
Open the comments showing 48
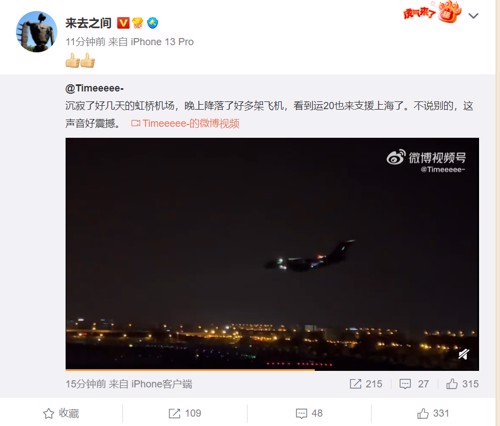[x=309, y=413]
